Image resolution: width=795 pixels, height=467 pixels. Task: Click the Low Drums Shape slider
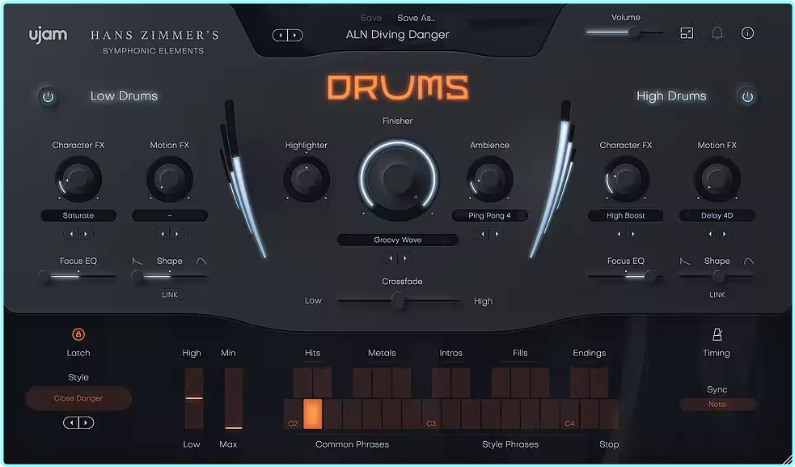[169, 276]
